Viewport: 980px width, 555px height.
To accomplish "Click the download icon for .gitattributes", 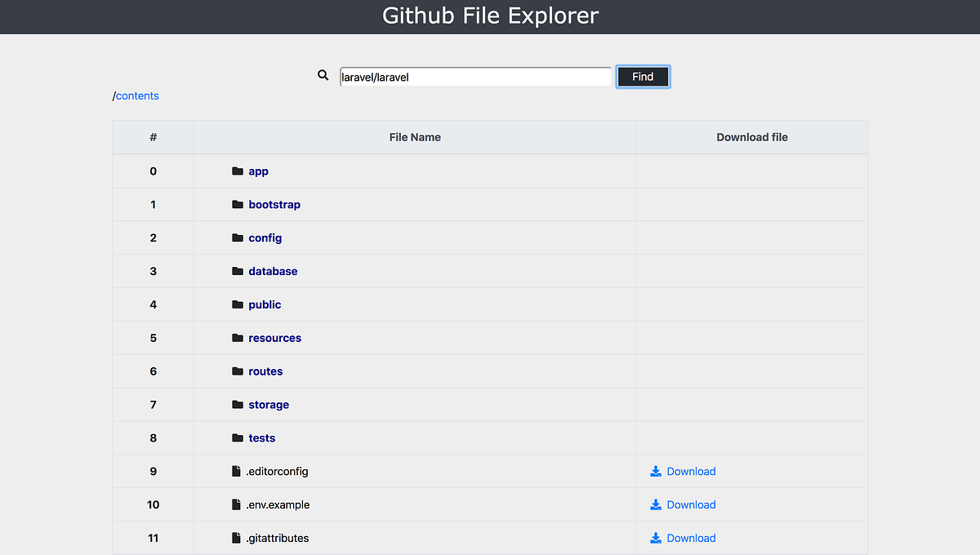I will 656,538.
